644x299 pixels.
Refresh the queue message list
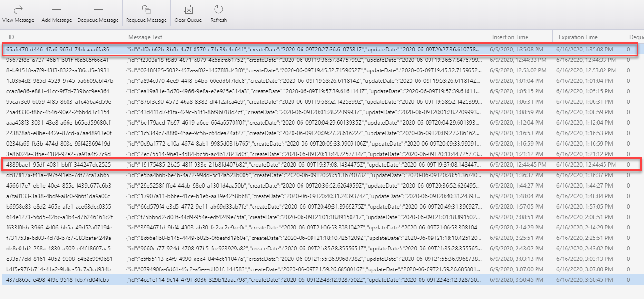218,14
